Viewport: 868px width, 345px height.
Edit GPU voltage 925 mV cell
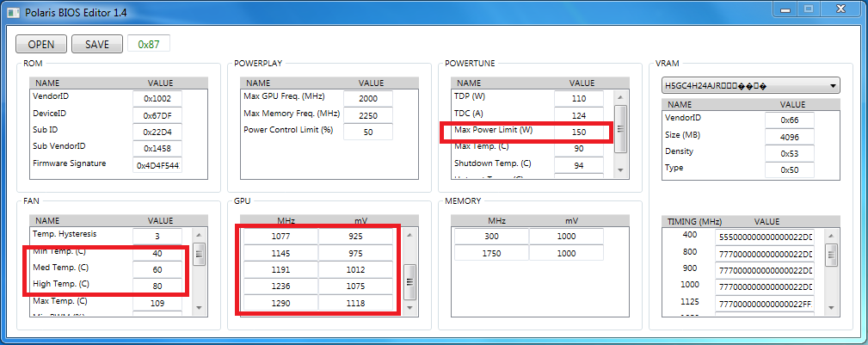pyautogui.click(x=355, y=237)
